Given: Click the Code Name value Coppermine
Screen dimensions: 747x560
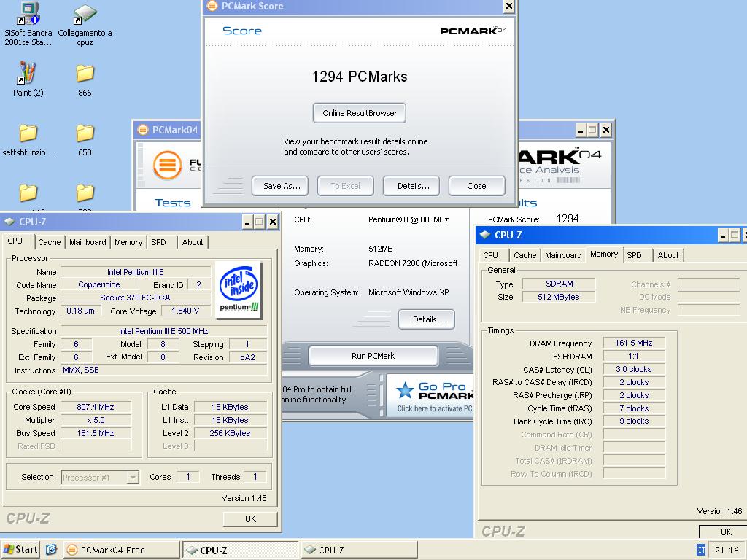Looking at the screenshot, I should click(x=99, y=285).
